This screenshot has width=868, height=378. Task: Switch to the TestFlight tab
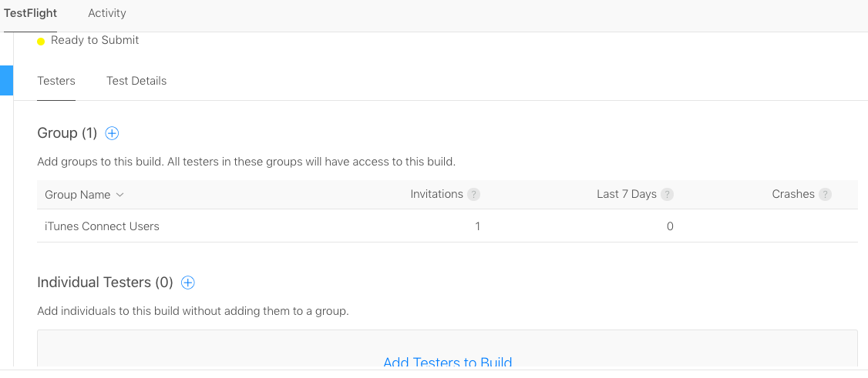click(30, 13)
